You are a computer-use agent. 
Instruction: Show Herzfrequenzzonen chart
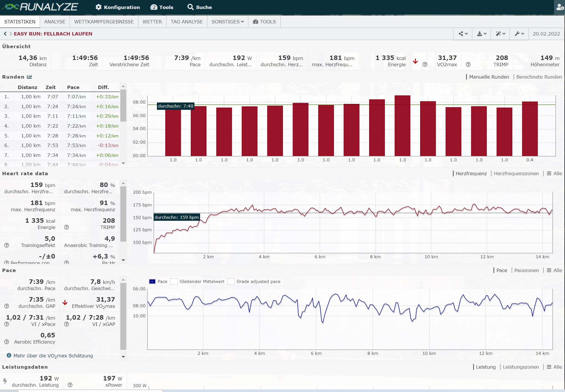click(516, 173)
